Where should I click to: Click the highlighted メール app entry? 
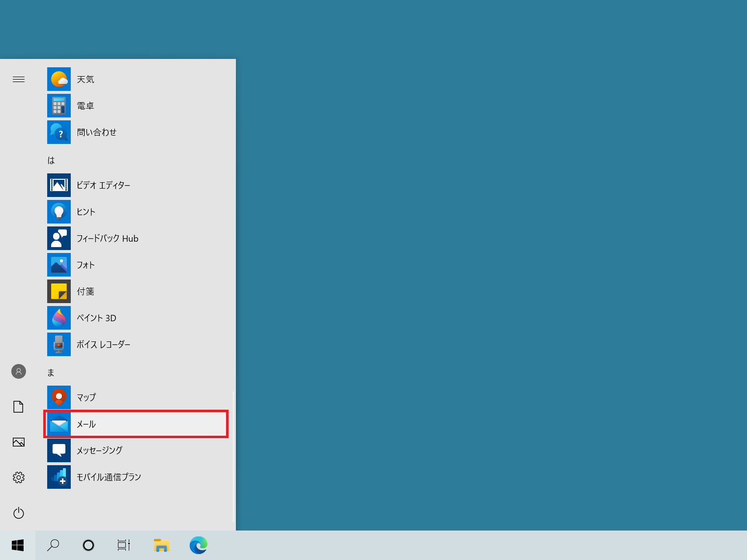136,424
